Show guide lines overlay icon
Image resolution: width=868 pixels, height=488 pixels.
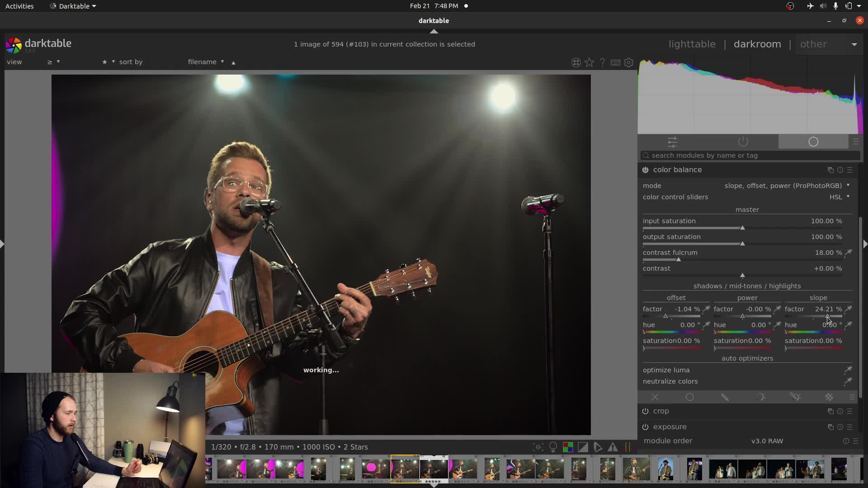627,447
